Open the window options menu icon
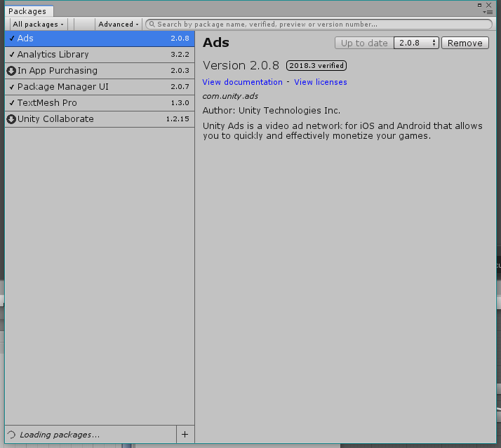Viewport: 501px width, 448px height. click(x=488, y=12)
